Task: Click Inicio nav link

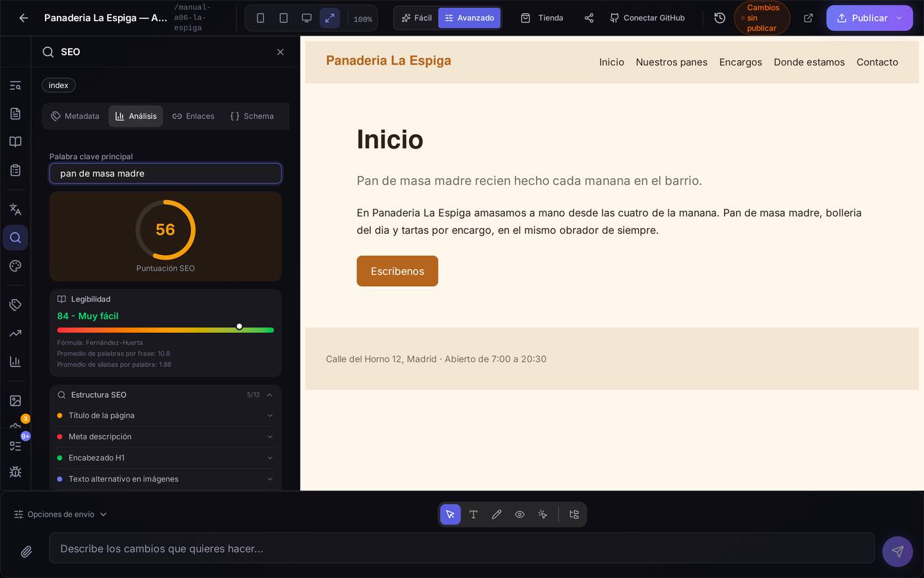Action: (611, 62)
